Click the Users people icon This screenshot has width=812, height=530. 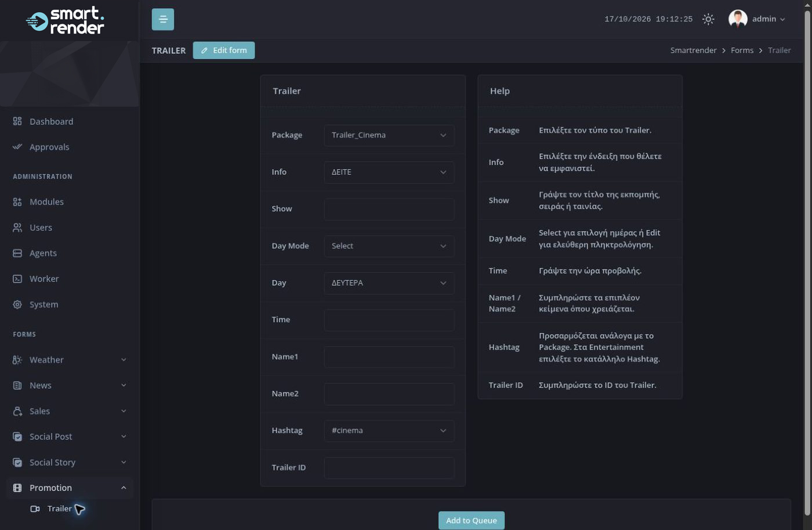pyautogui.click(x=17, y=228)
